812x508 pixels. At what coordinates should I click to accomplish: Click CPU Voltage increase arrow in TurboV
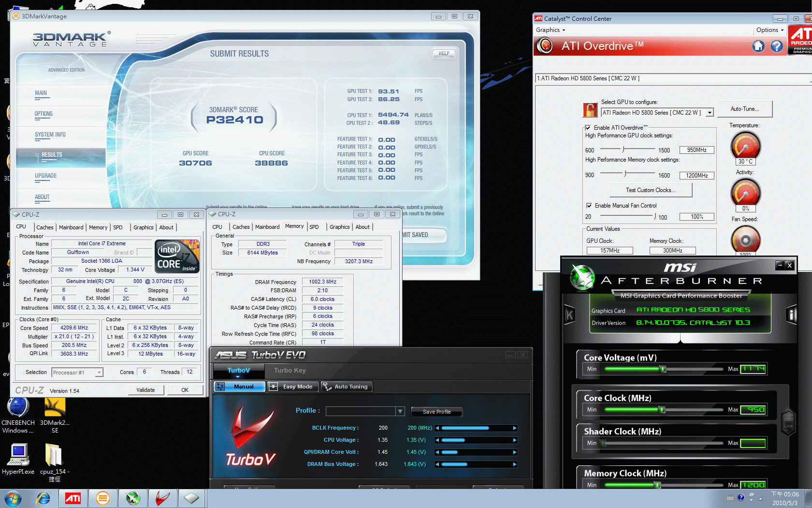[x=515, y=440]
